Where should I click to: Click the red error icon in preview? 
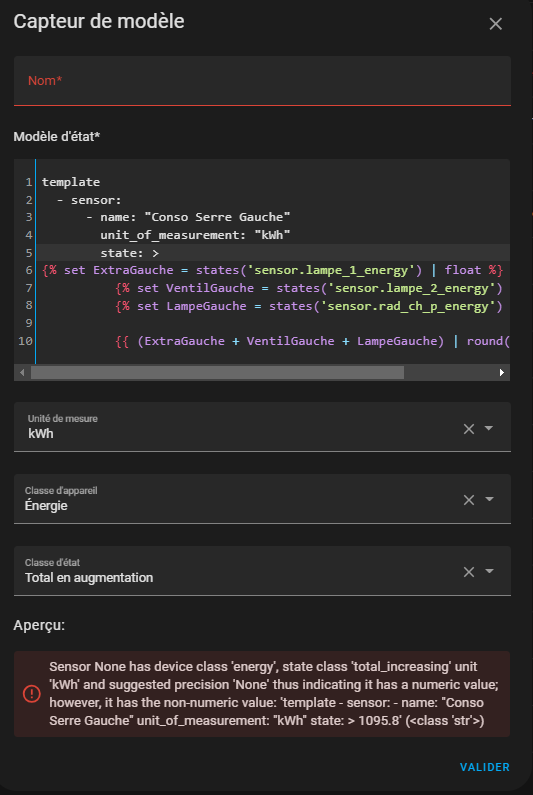click(x=32, y=693)
